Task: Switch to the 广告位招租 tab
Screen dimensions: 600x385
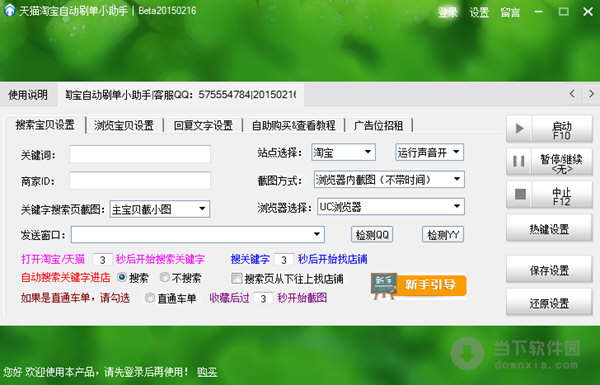Action: point(378,125)
